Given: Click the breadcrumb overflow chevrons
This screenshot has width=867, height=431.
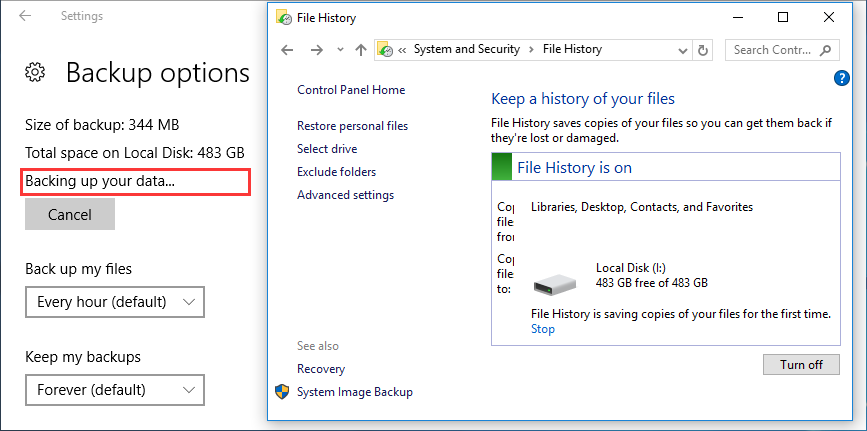Looking at the screenshot, I should [402, 50].
